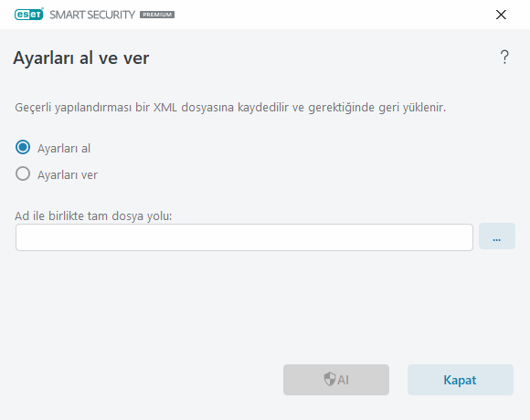The height and width of the screenshot is (420, 530).
Task: Select the 'Ayarları al' radio button
Action: [23, 148]
